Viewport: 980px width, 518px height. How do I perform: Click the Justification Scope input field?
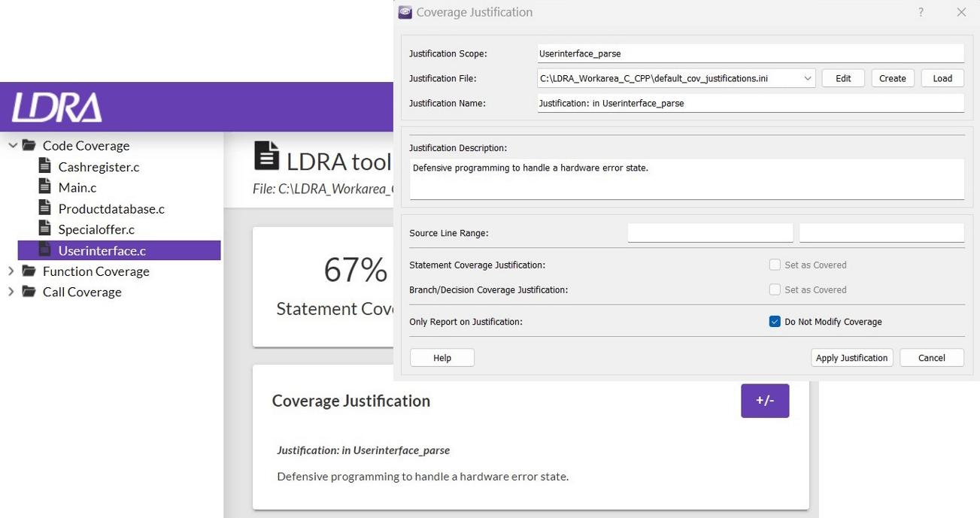[x=751, y=53]
